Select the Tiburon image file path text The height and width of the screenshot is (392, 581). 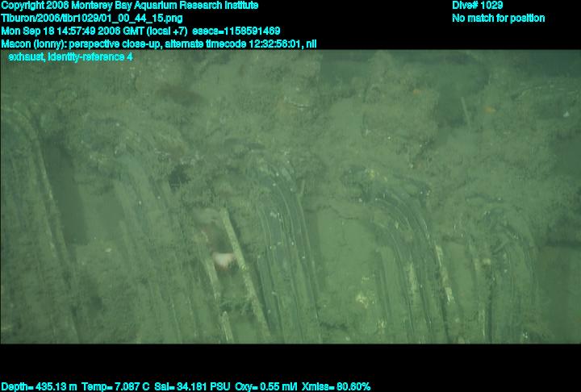pyautogui.click(x=92, y=18)
